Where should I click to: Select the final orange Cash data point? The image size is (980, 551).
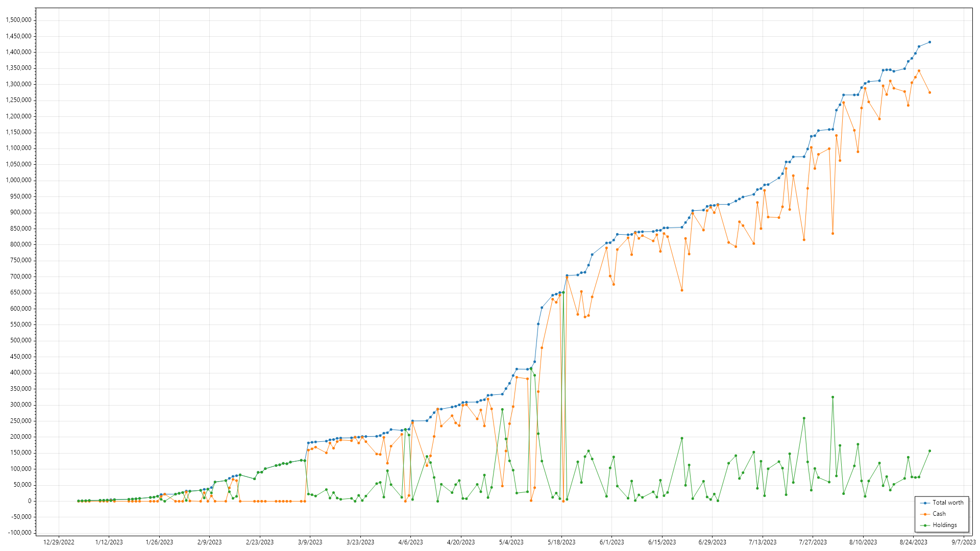(x=929, y=92)
